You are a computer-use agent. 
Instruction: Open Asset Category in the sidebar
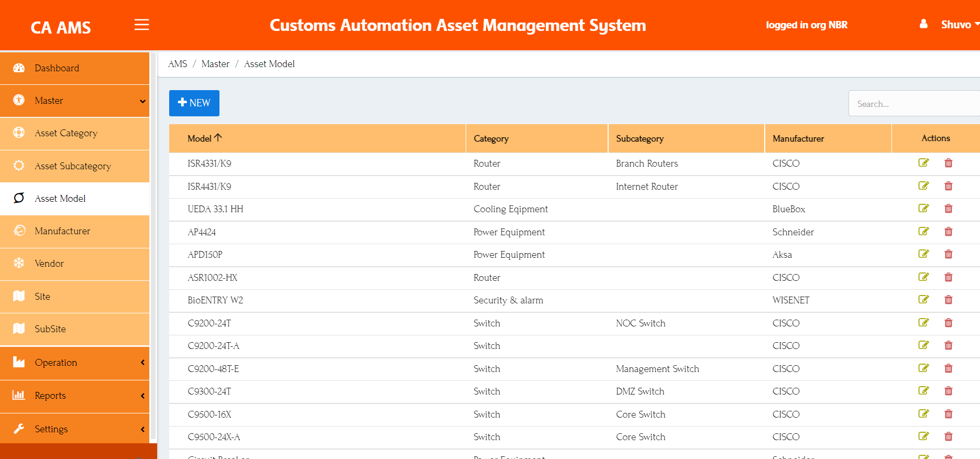point(74,133)
